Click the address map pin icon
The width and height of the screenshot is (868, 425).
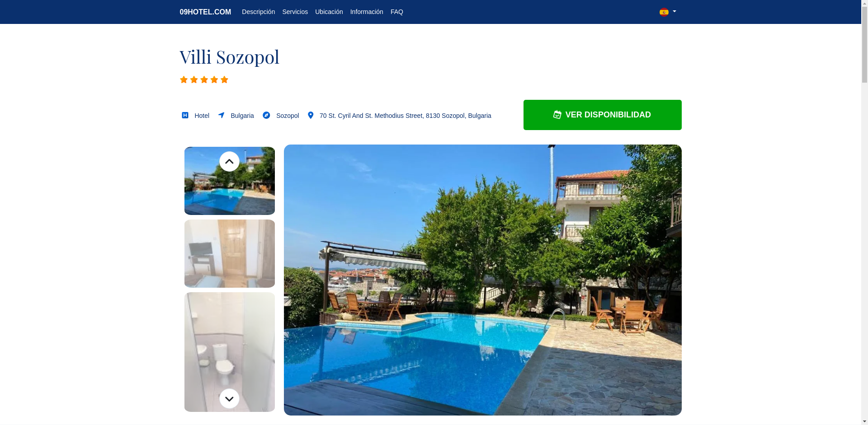pos(311,115)
